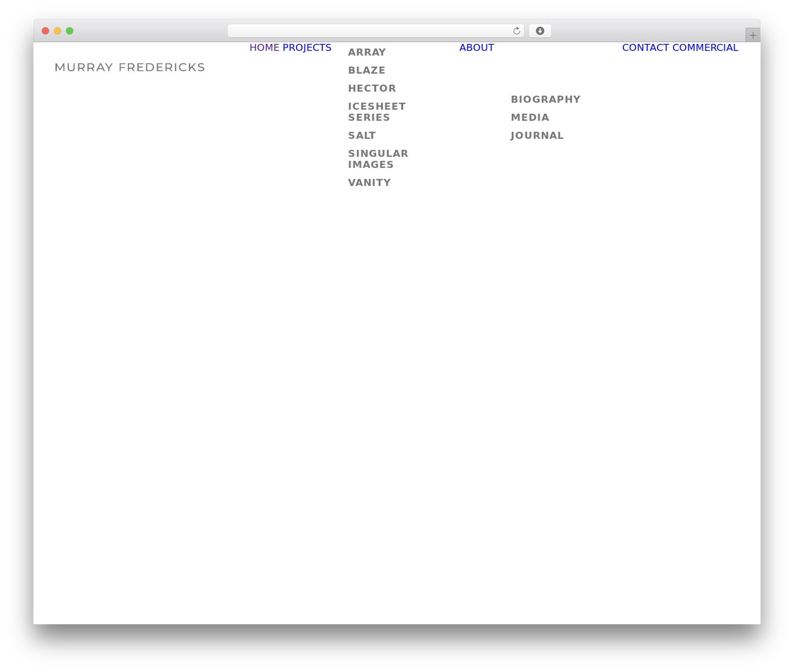
Task: Click the MURRAY FREDERICKS site logo
Action: 130,67
